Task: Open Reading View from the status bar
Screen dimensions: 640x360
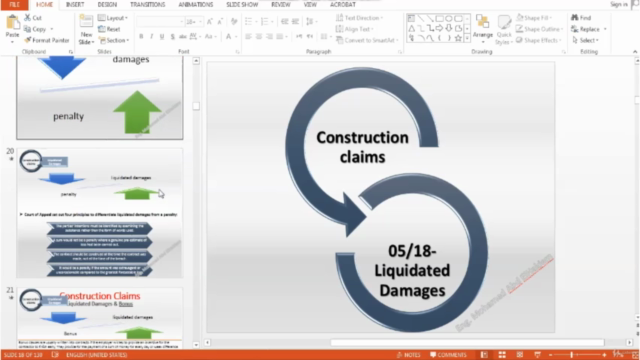Action: 520,355
